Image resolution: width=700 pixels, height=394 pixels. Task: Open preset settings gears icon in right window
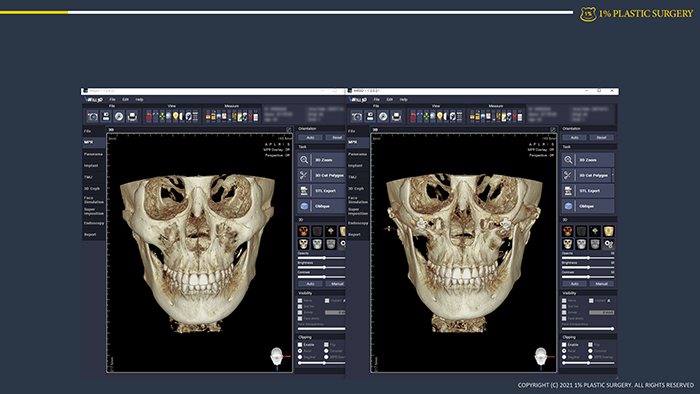point(608,244)
